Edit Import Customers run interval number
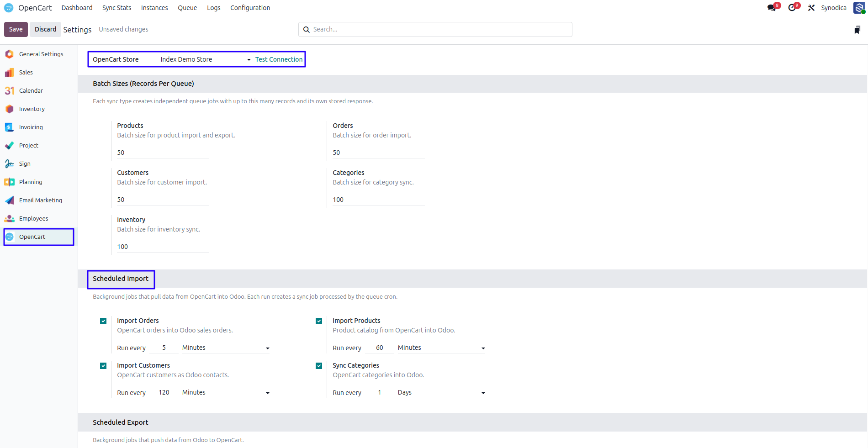868x448 pixels. (x=164, y=393)
